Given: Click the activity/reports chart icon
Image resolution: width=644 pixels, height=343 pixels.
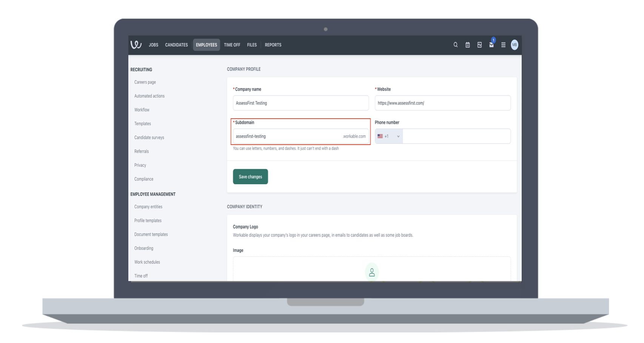Looking at the screenshot, I should (479, 45).
